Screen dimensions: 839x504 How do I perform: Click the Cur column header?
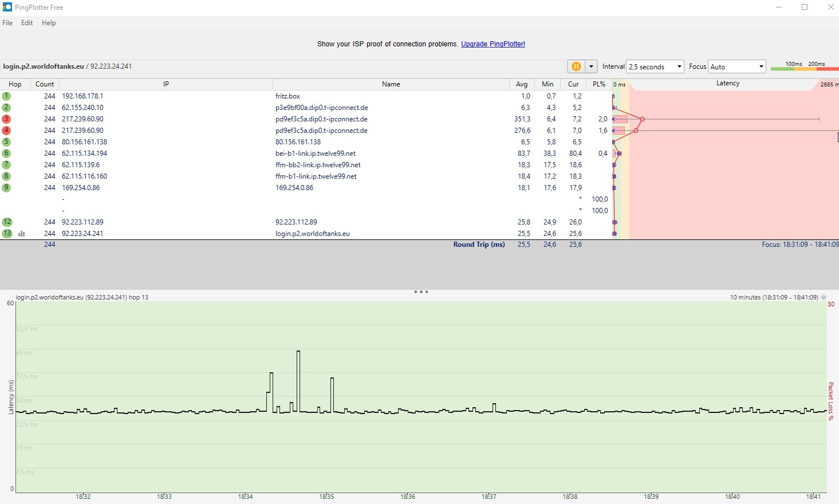pos(573,84)
